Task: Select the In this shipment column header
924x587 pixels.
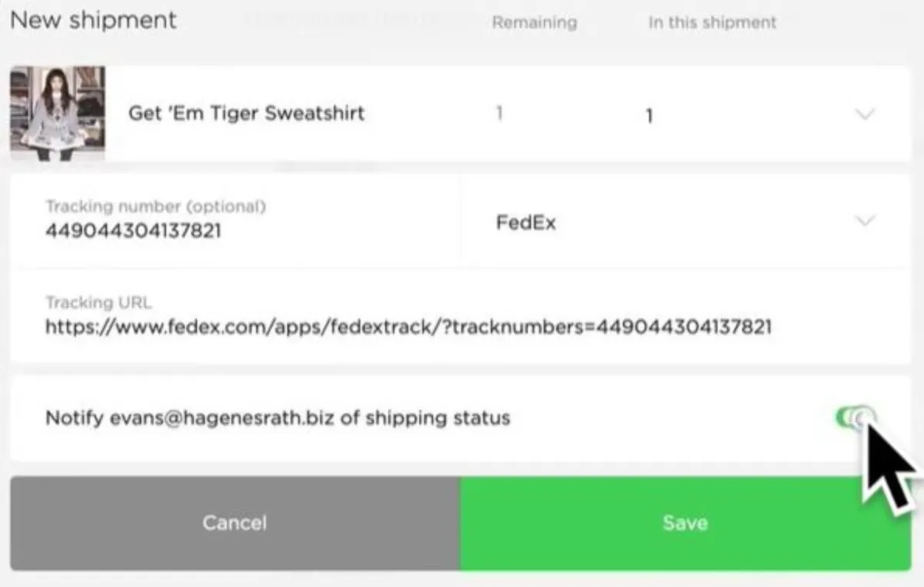Action: point(712,22)
